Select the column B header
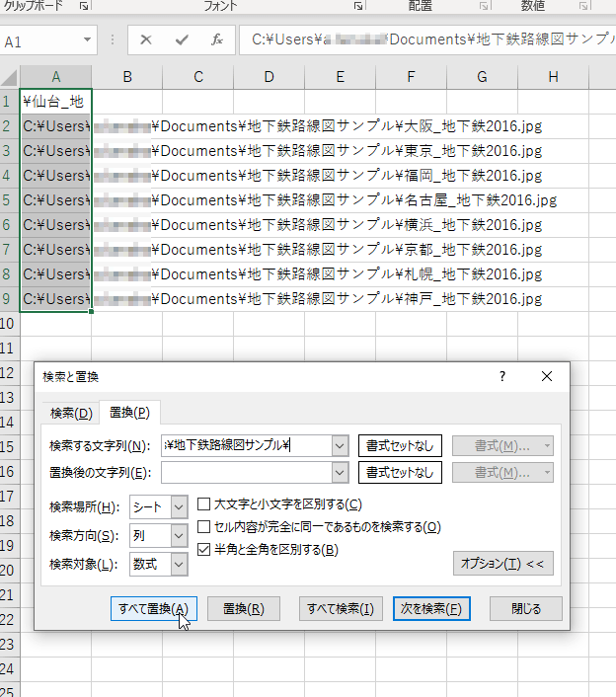 pyautogui.click(x=127, y=77)
